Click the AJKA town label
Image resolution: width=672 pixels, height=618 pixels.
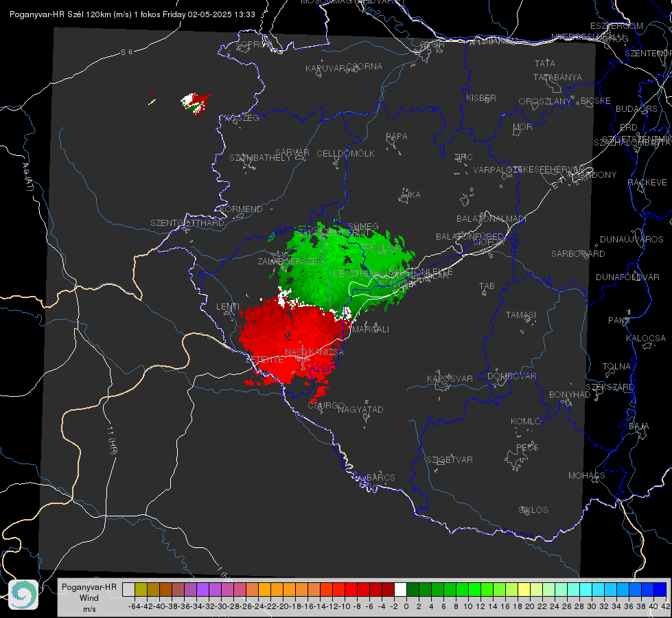[410, 195]
